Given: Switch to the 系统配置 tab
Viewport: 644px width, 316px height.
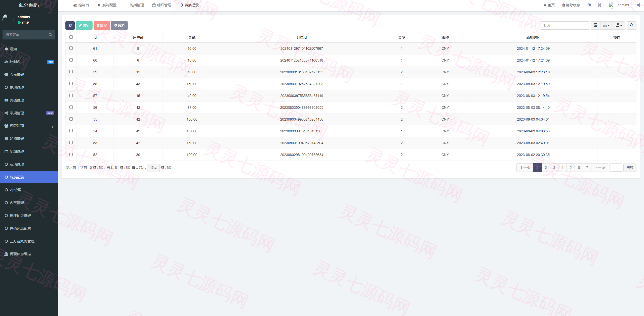Looking at the screenshot, I should pos(107,5).
